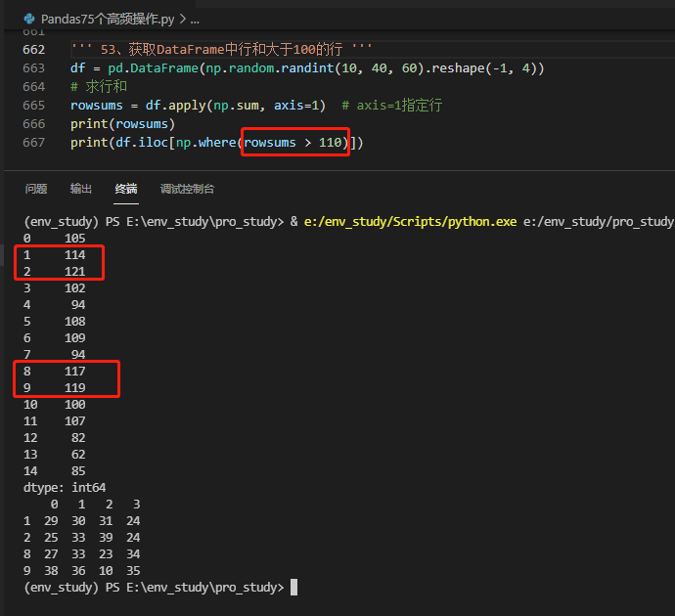This screenshot has width=675, height=616.
Task: Click on 'pd.DataFrame' in line 663
Action: pyautogui.click(x=153, y=68)
